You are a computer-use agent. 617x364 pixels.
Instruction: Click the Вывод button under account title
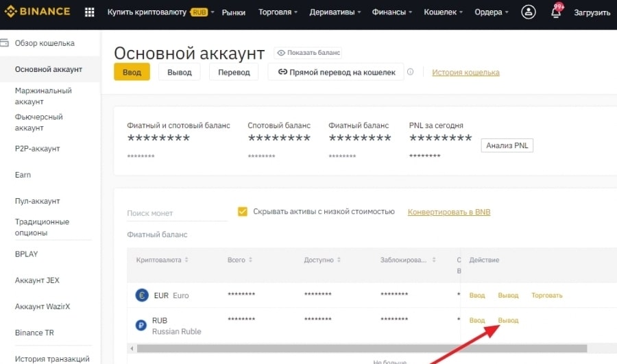[180, 72]
